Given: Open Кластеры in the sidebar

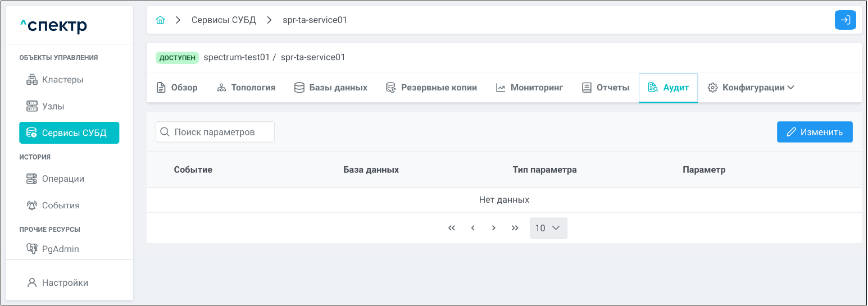Looking at the screenshot, I should [62, 80].
